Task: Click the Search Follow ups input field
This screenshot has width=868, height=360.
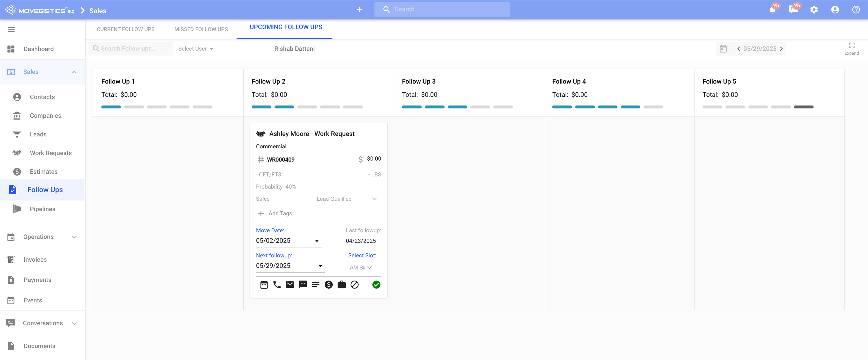Action: [131, 49]
